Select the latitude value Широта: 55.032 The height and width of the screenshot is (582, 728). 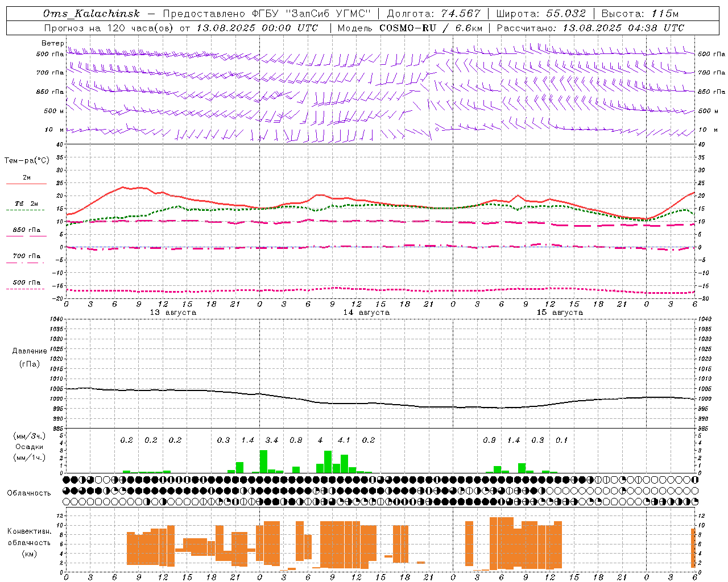point(541,14)
